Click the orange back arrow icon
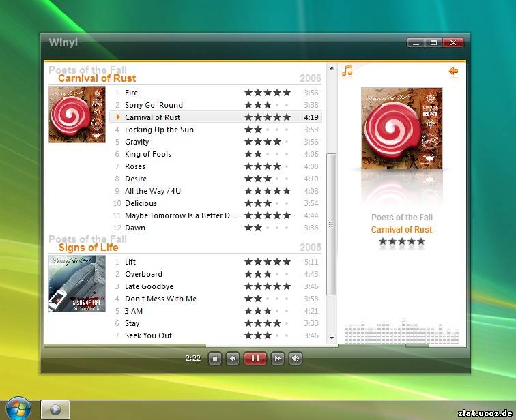Image resolution: width=516 pixels, height=420 pixels. pos(453,71)
